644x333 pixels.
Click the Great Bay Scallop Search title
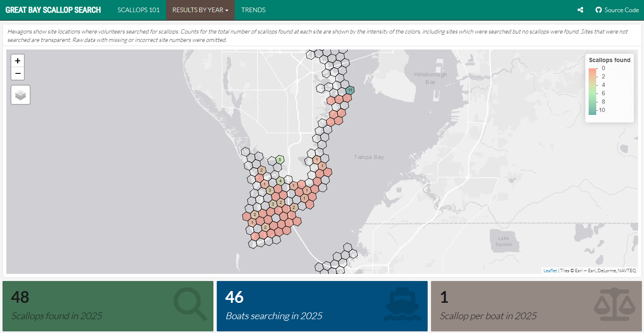click(53, 10)
